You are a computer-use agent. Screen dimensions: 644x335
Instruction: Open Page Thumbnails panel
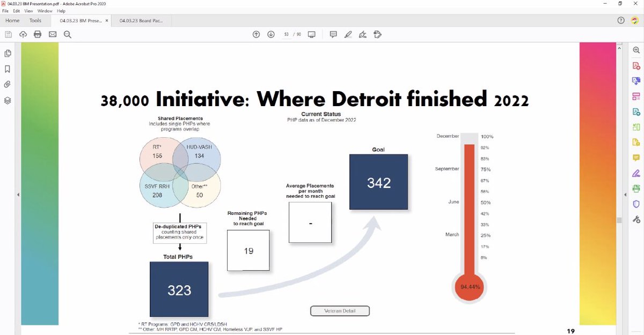tap(8, 54)
